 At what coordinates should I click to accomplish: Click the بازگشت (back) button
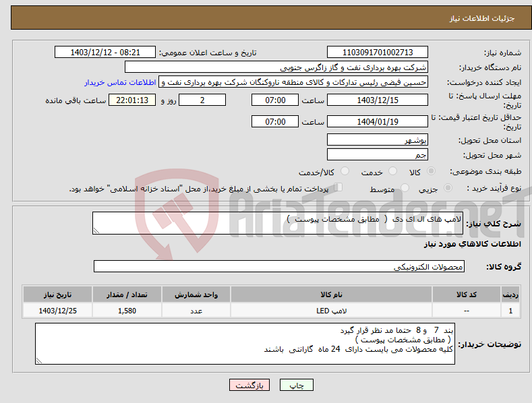point(249,385)
